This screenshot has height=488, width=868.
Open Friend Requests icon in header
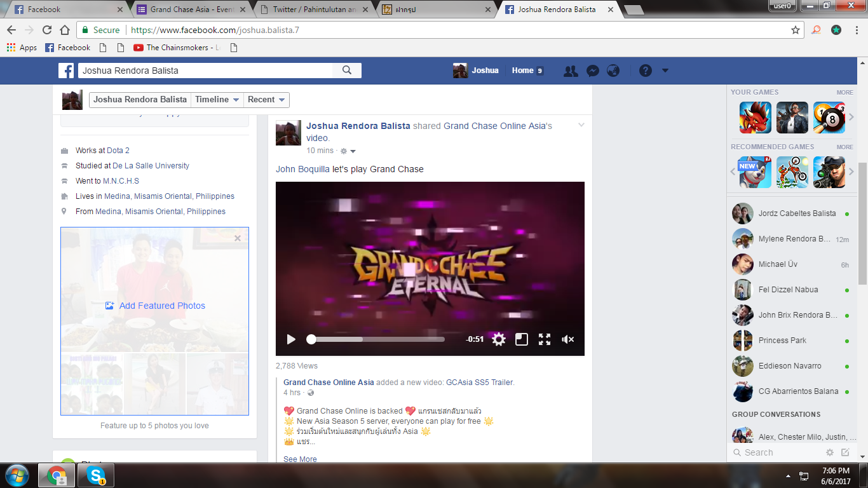pyautogui.click(x=571, y=71)
